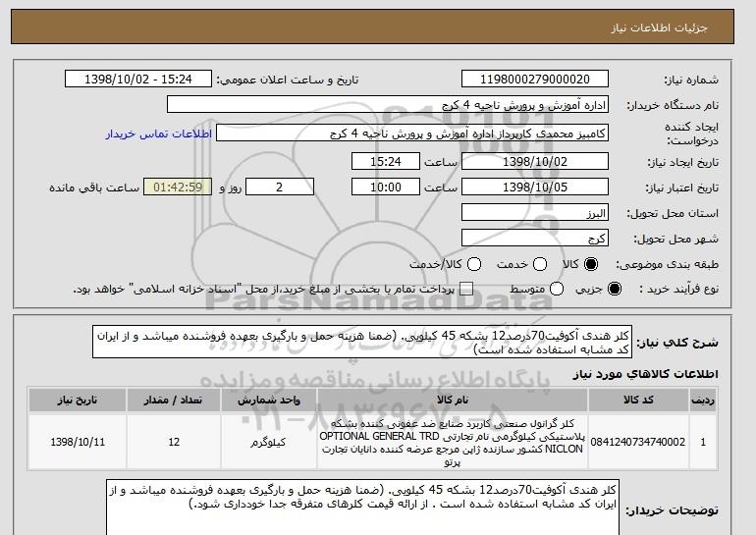The width and height of the screenshot is (756, 535).
Task: Select the خدمت radio button
Action: (x=540, y=264)
